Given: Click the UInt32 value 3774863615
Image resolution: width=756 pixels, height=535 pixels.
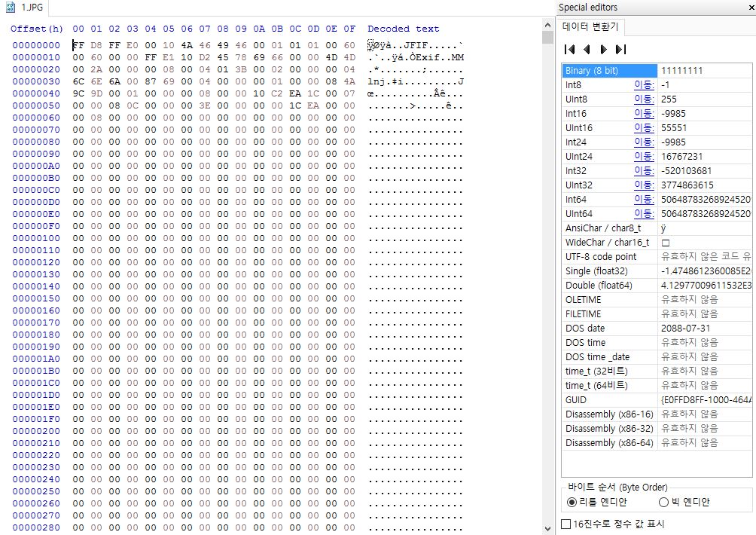Looking at the screenshot, I should tap(687, 185).
